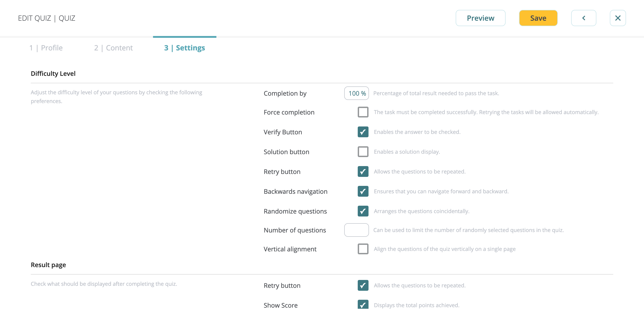Uncheck Randomize questions checkbox
The width and height of the screenshot is (644, 320).
point(363,211)
